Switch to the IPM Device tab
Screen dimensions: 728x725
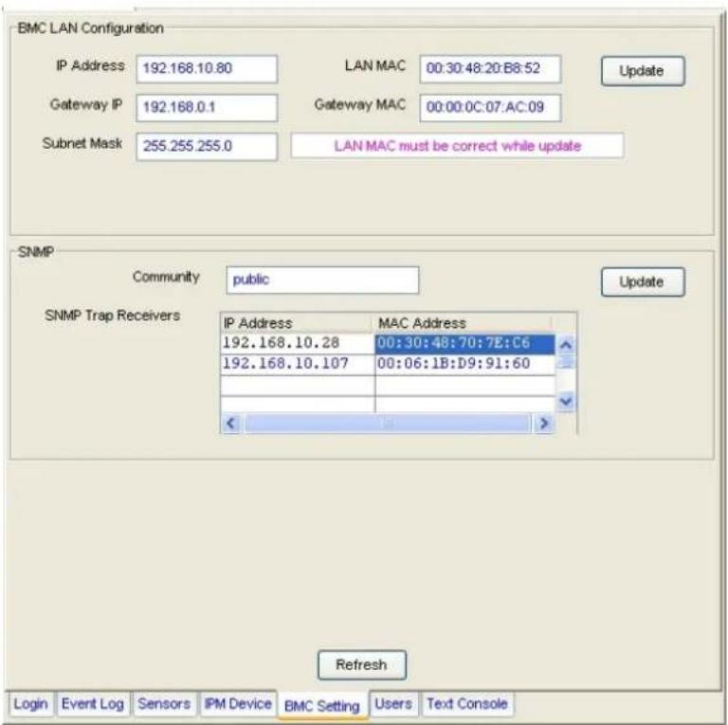tap(238, 703)
